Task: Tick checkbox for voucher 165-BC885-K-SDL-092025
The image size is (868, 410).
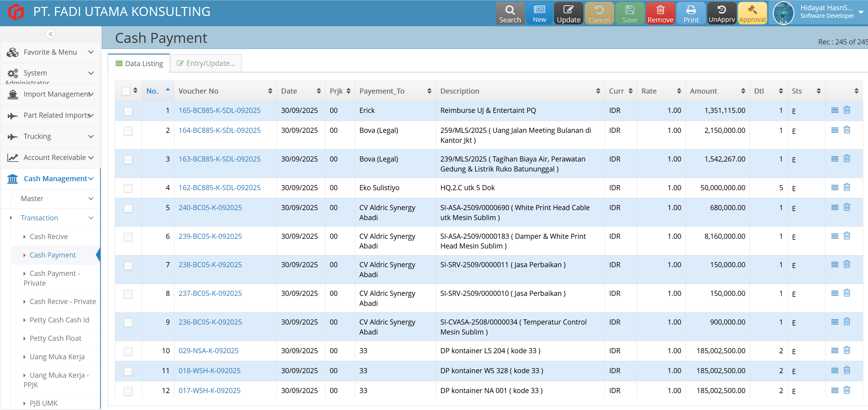Action: coord(128,111)
